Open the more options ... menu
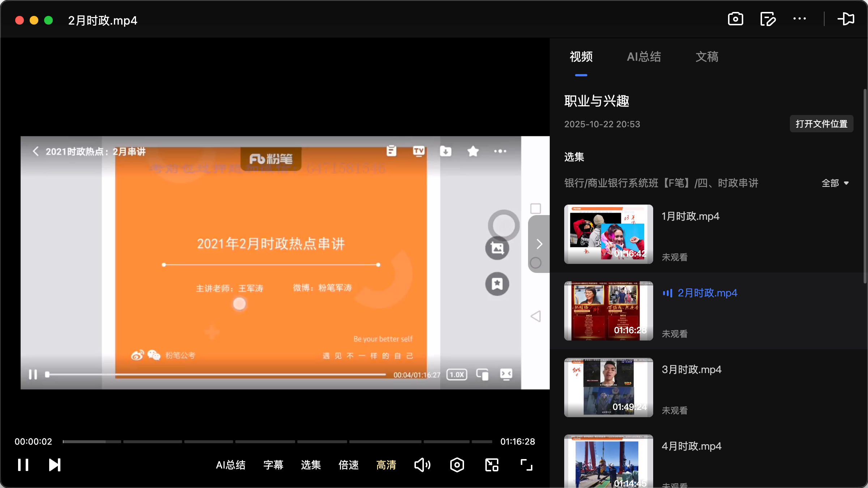Image resolution: width=868 pixels, height=488 pixels. pyautogui.click(x=800, y=19)
